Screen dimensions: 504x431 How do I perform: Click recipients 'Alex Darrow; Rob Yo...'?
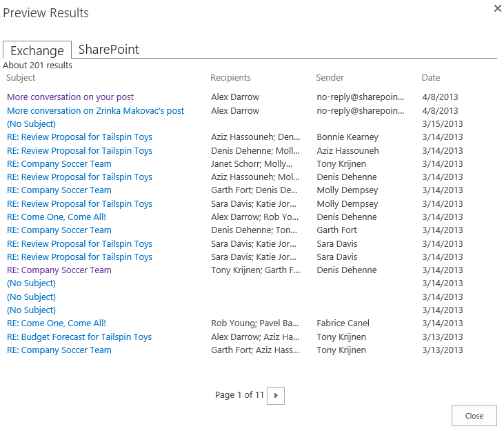click(x=254, y=217)
